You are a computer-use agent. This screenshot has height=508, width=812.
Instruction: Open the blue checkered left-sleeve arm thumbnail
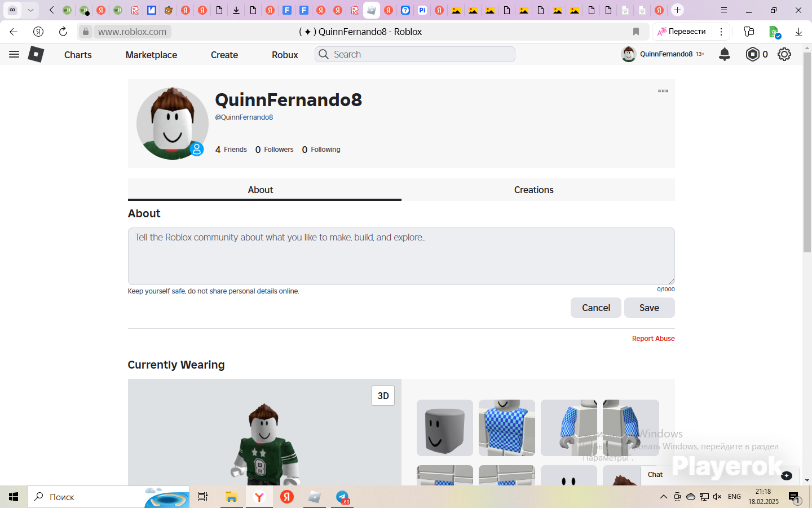569,428
